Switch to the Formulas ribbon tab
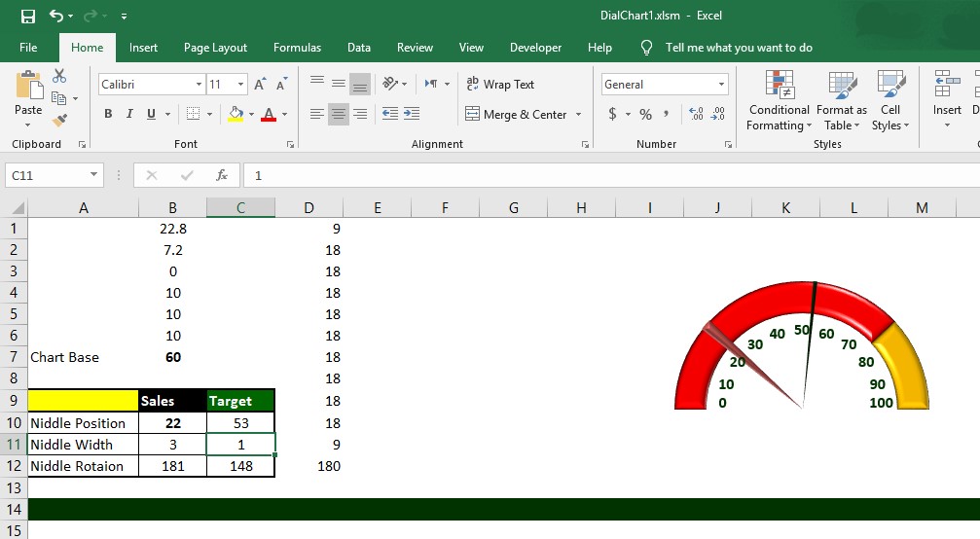Viewport: 980px width, 539px height. 297,48
